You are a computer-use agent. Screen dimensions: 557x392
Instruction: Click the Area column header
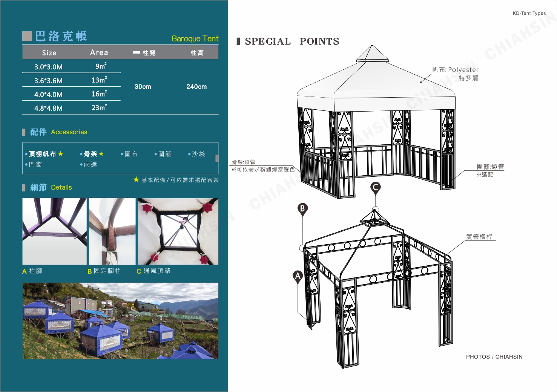[99, 52]
